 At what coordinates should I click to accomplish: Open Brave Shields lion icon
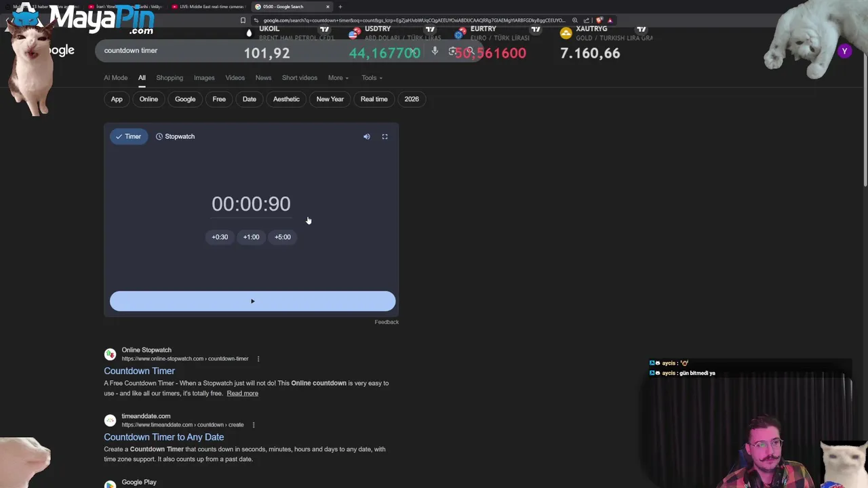click(599, 20)
